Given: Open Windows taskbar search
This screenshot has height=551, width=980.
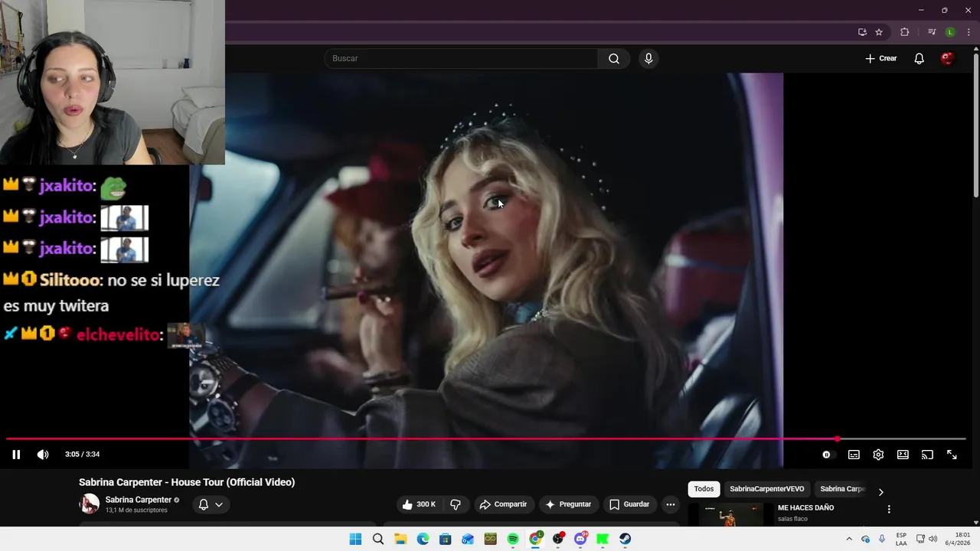Looking at the screenshot, I should click(377, 539).
